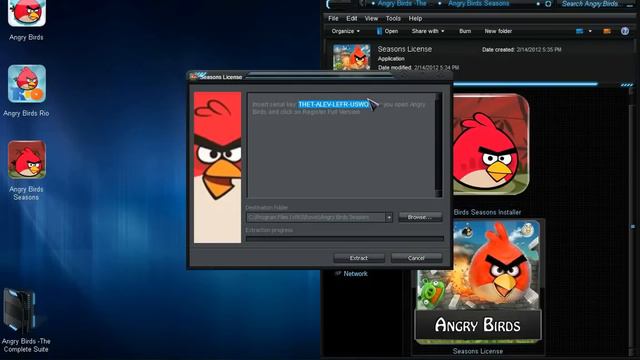The image size is (640, 360).
Task: Open the Tools menu in Explorer
Action: 393,18
